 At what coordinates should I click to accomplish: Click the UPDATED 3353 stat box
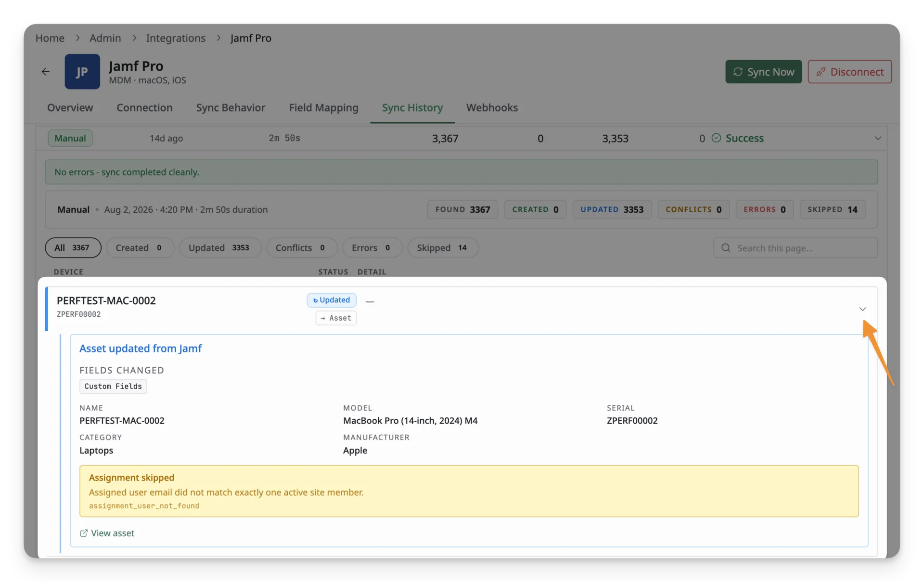pos(612,209)
